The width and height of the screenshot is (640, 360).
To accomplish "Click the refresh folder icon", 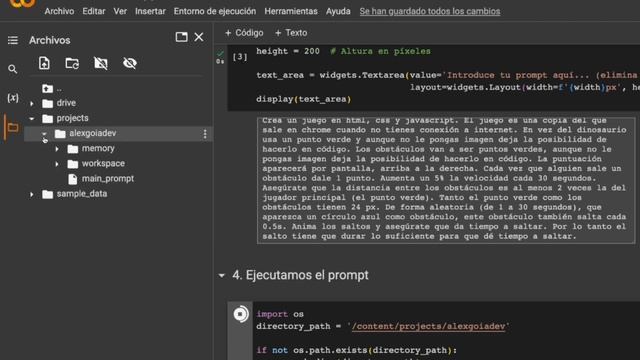I will 72,63.
